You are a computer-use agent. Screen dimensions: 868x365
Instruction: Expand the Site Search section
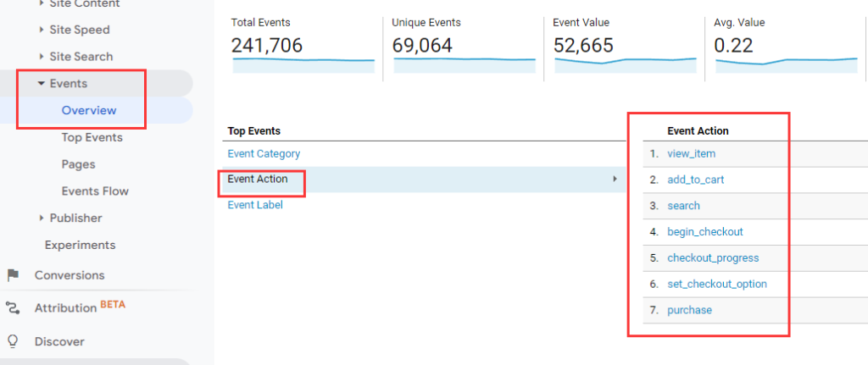click(x=42, y=57)
